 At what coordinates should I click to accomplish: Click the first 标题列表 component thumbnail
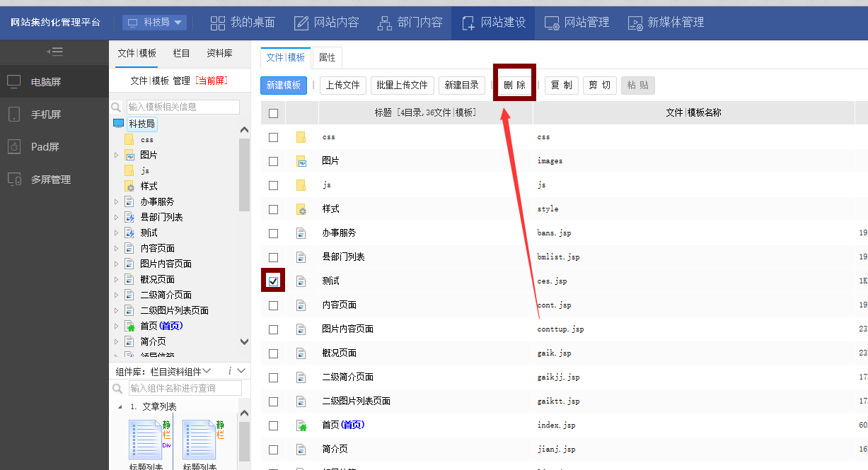coord(146,440)
